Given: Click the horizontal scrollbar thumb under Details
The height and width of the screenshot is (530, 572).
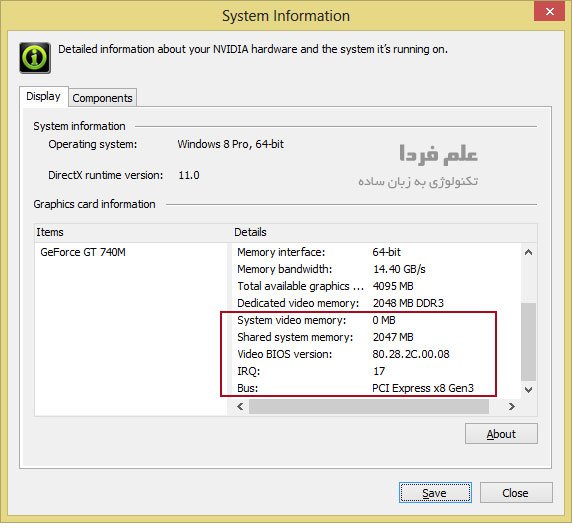Looking at the screenshot, I should [x=368, y=406].
